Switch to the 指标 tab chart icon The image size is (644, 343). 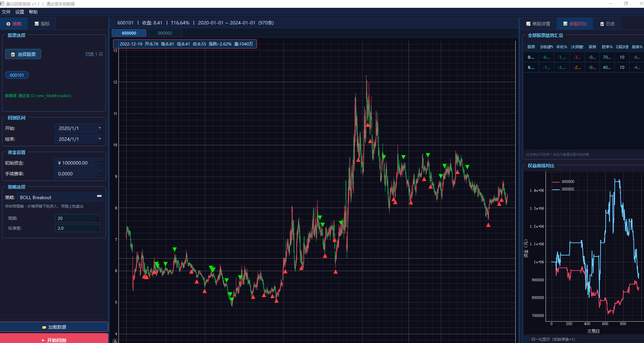pos(37,24)
